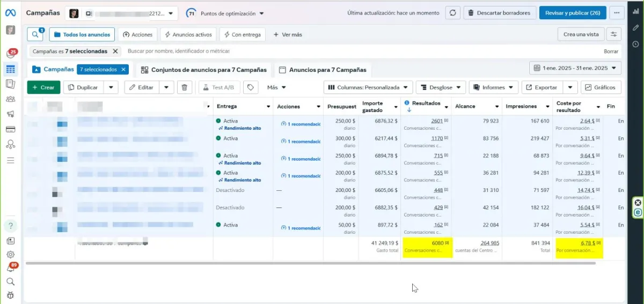644x304 pixels.
Task: Open Informes dropdown
Action: [x=493, y=87]
